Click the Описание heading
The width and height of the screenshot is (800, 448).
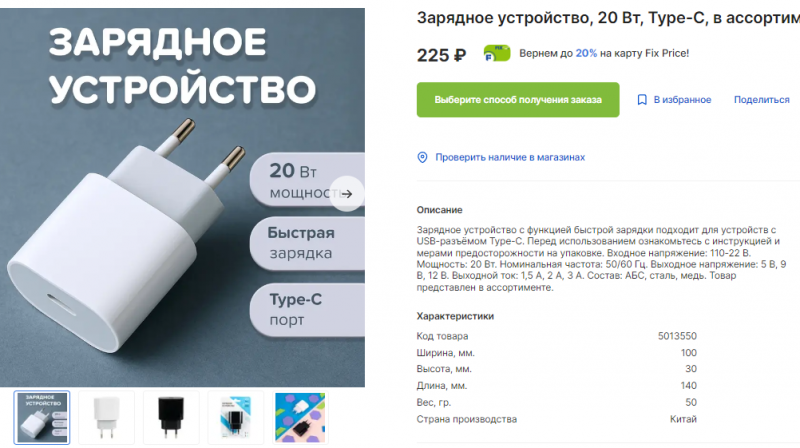point(439,210)
